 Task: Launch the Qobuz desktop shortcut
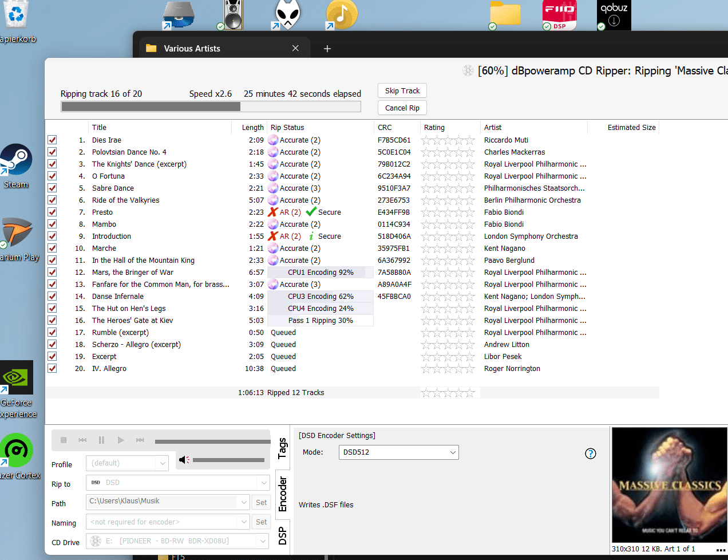coord(614,15)
